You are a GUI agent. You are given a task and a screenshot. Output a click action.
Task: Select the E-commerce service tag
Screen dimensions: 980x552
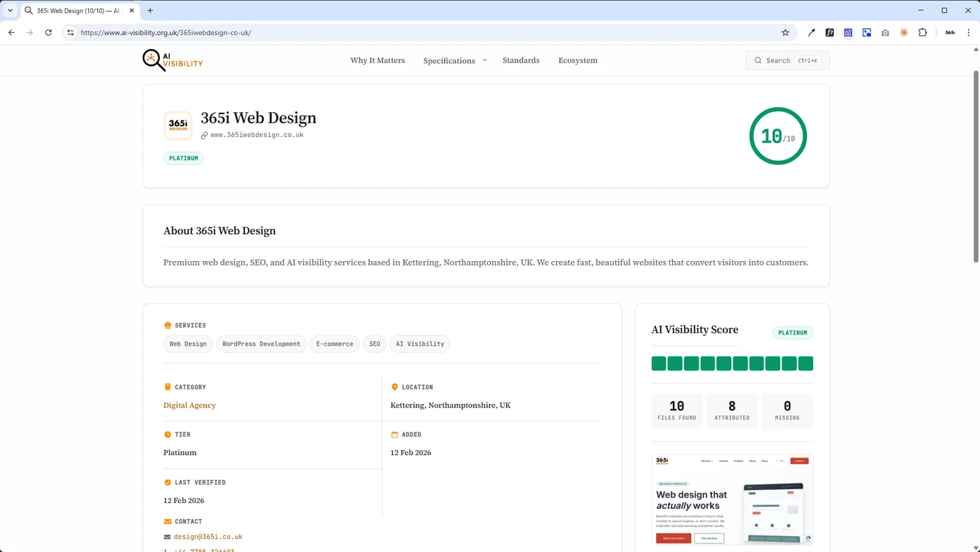[335, 344]
